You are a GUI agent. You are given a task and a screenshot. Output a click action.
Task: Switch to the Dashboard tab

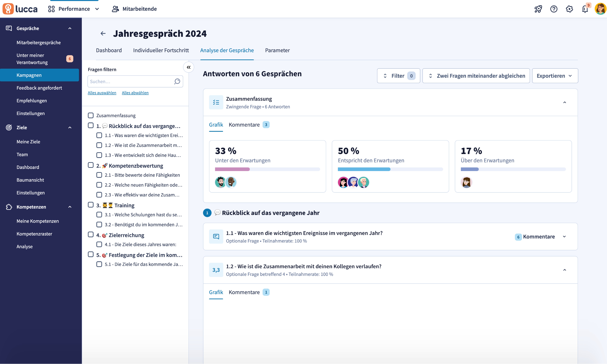tap(109, 50)
